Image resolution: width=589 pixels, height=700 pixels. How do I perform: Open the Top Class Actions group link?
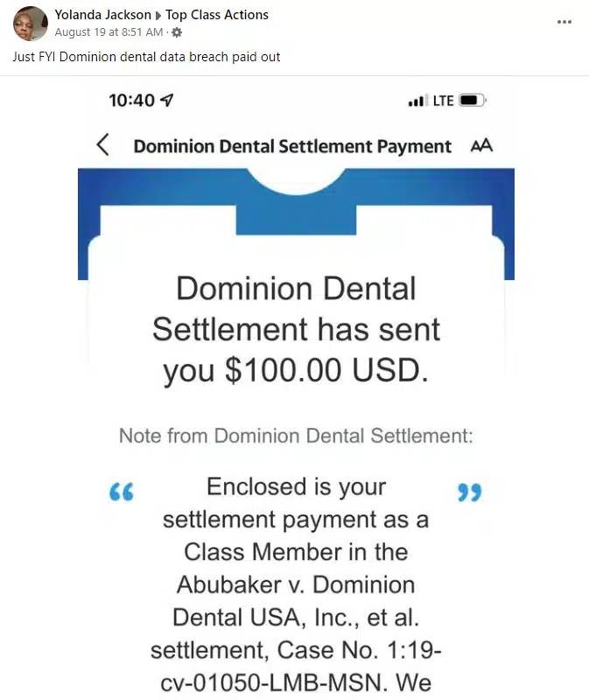pos(218,15)
